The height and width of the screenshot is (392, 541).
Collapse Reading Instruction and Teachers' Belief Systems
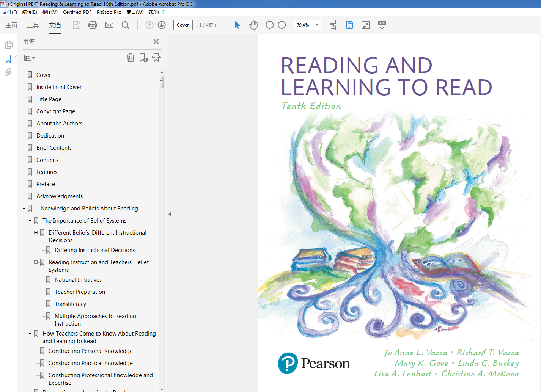coord(36,262)
